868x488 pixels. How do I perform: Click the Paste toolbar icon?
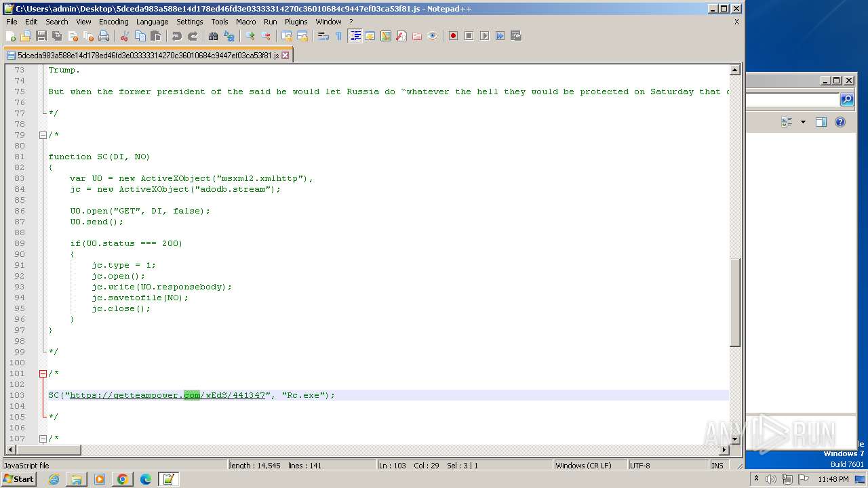click(x=156, y=36)
